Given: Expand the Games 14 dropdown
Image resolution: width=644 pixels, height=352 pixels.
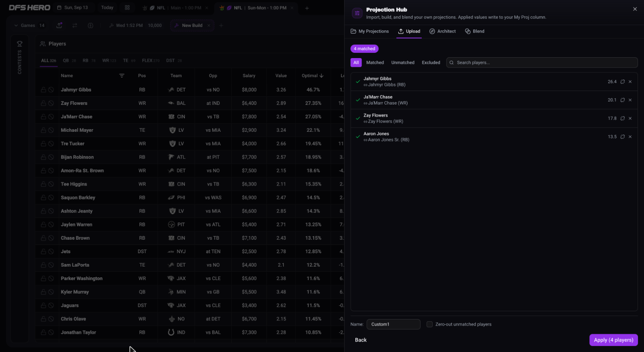Looking at the screenshot, I should 30,25.
